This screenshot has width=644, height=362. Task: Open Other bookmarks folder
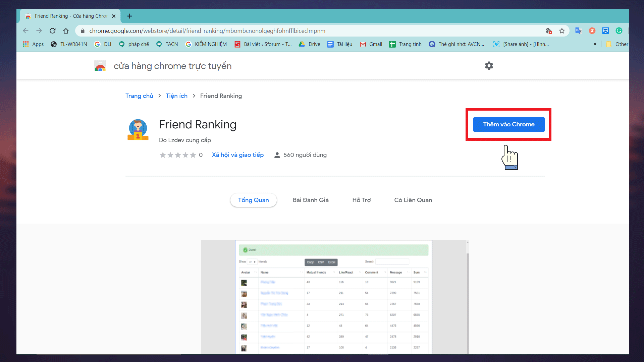coord(617,44)
